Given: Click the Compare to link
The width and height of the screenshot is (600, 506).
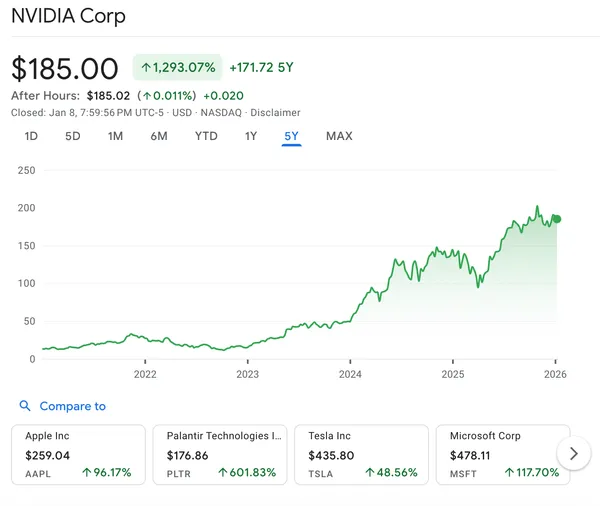Looking at the screenshot, I should pos(72,406).
